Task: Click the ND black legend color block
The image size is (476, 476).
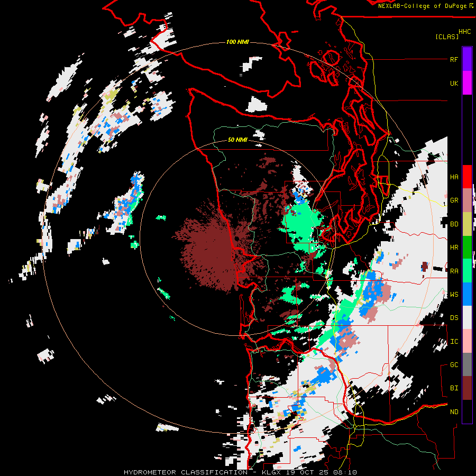Action: (467, 411)
